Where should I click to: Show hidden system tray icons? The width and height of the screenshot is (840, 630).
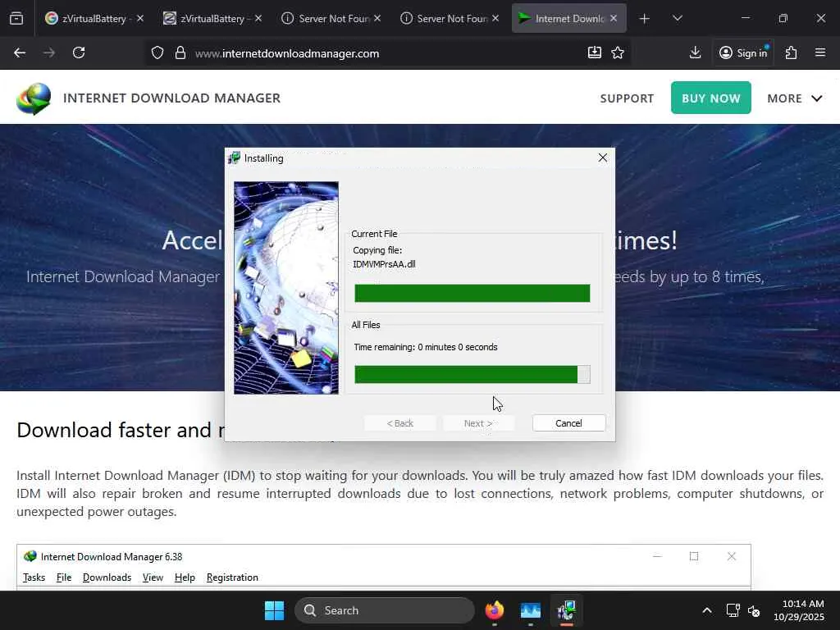pos(707,610)
